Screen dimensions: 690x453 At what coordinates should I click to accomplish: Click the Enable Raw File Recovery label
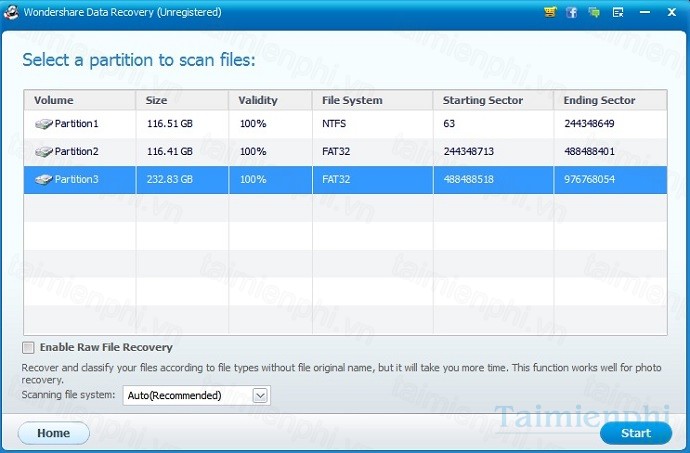point(106,347)
